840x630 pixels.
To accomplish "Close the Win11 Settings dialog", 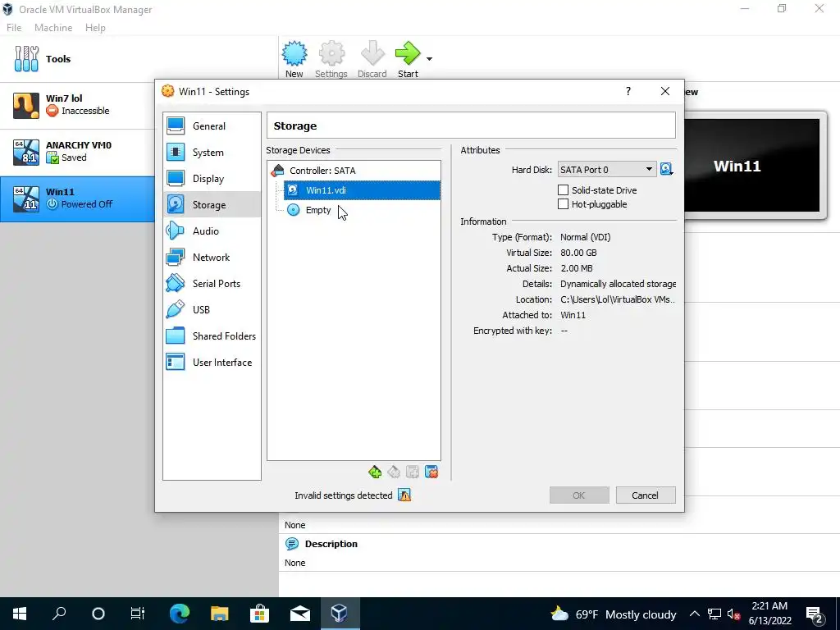I will coord(664,91).
